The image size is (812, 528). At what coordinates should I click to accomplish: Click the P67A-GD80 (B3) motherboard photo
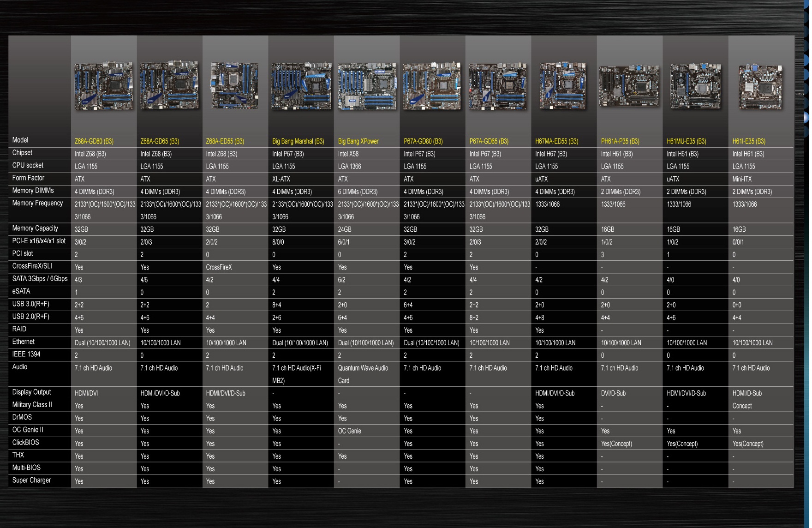(432, 86)
